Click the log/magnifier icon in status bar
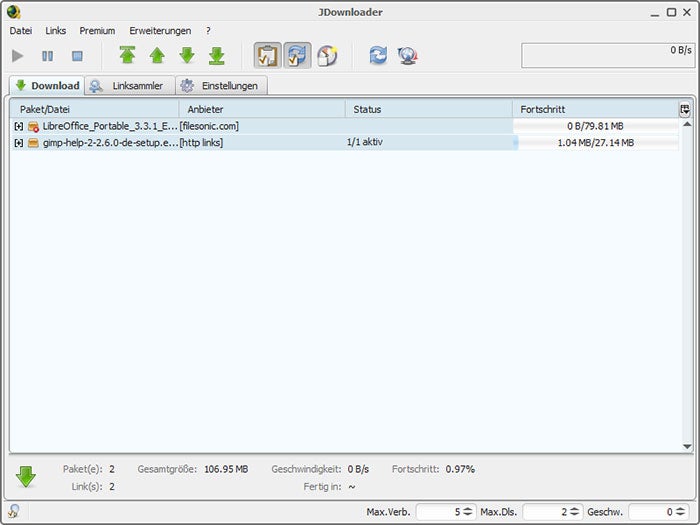The image size is (700, 525). click(13, 511)
